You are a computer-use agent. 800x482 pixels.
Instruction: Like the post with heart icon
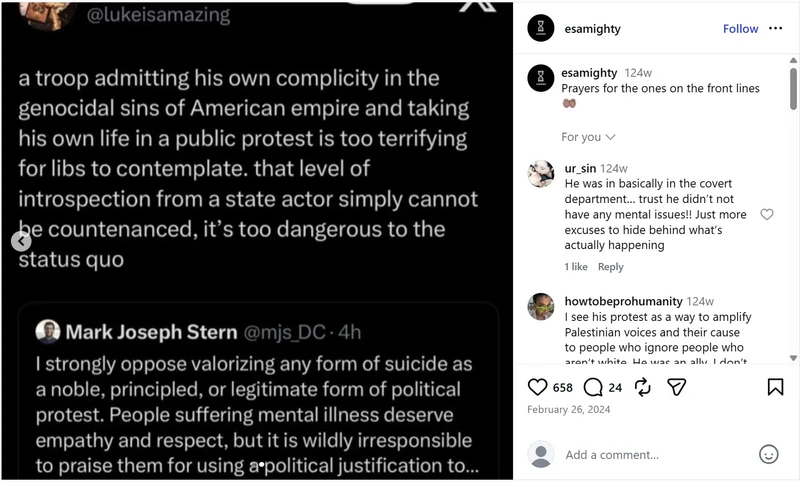pos(537,387)
